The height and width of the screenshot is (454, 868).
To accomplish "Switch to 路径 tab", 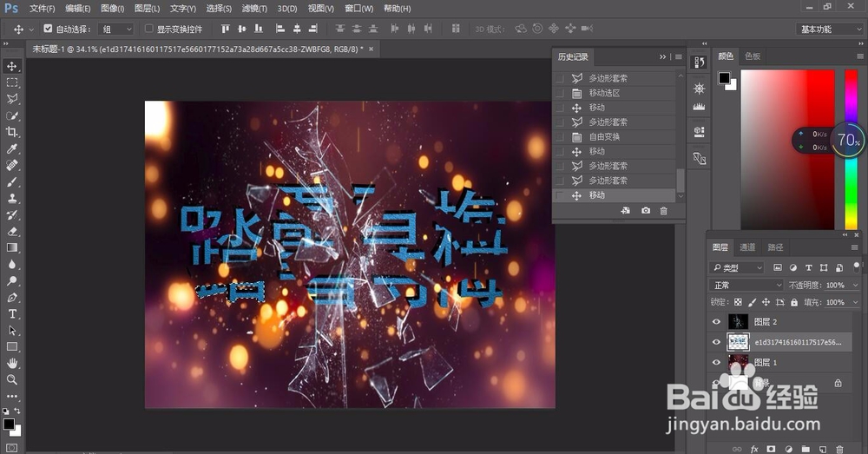I will (x=775, y=247).
